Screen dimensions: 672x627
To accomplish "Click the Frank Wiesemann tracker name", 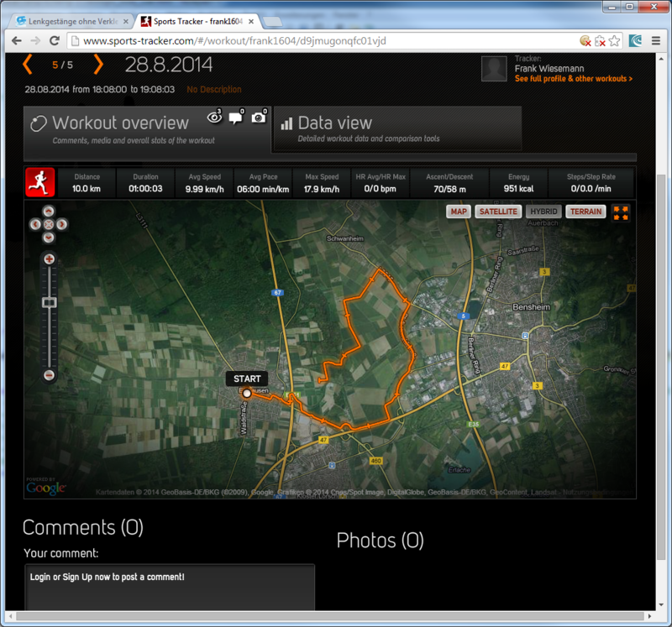I will point(549,69).
